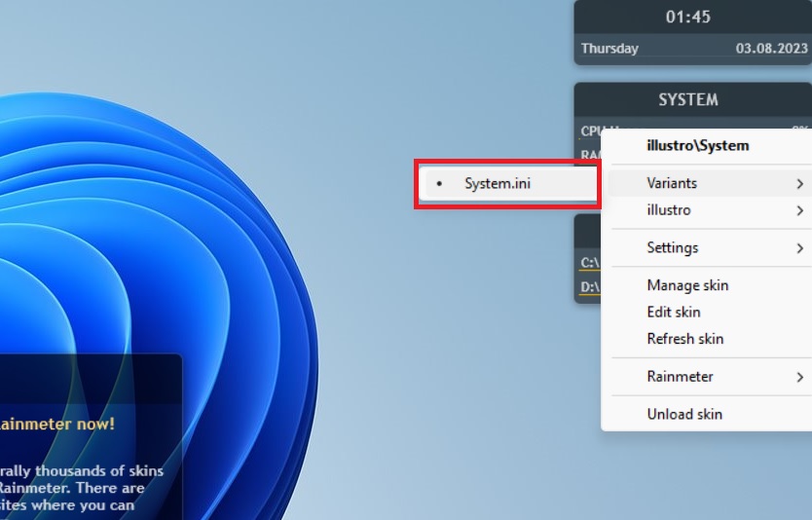
Task: Click the Thursday day label
Action: pos(609,49)
